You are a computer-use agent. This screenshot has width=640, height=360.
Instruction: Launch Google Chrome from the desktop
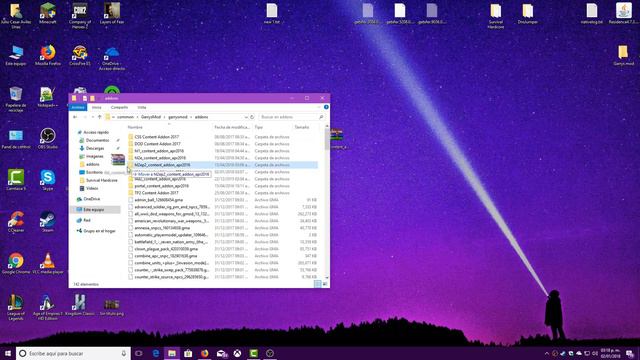[x=16, y=264]
